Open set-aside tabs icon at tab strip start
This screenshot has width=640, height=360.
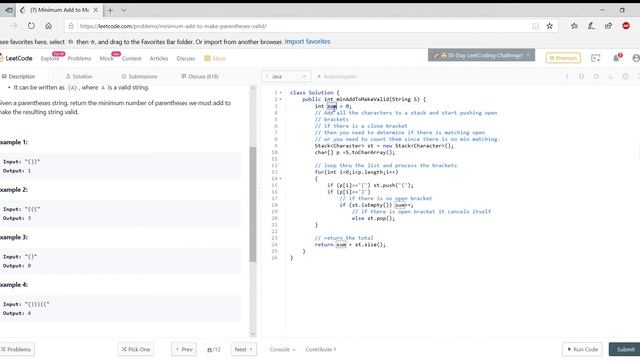point(8,10)
